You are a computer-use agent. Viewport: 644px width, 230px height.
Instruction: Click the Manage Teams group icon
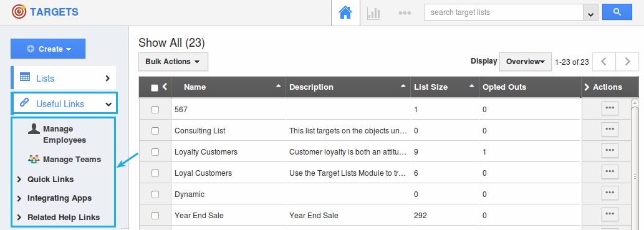[x=34, y=160]
